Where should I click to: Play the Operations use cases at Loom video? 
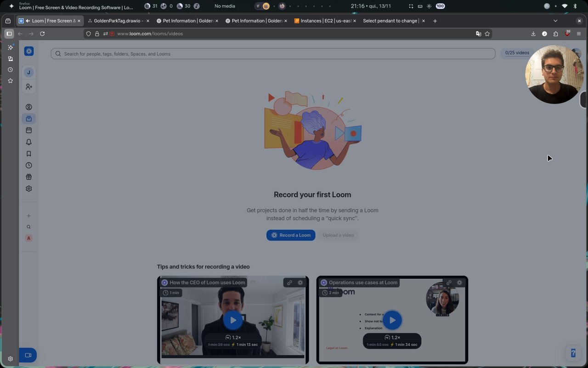click(392, 320)
